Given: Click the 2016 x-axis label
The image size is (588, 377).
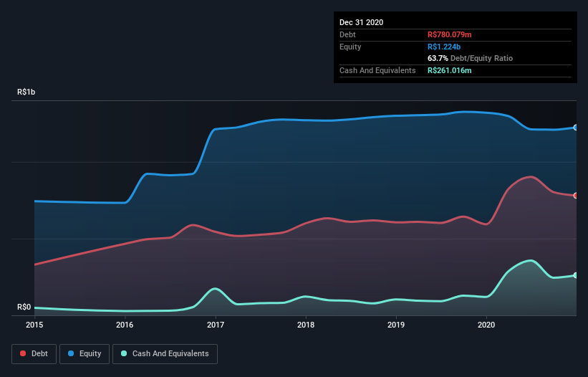Looking at the screenshot, I should (125, 325).
